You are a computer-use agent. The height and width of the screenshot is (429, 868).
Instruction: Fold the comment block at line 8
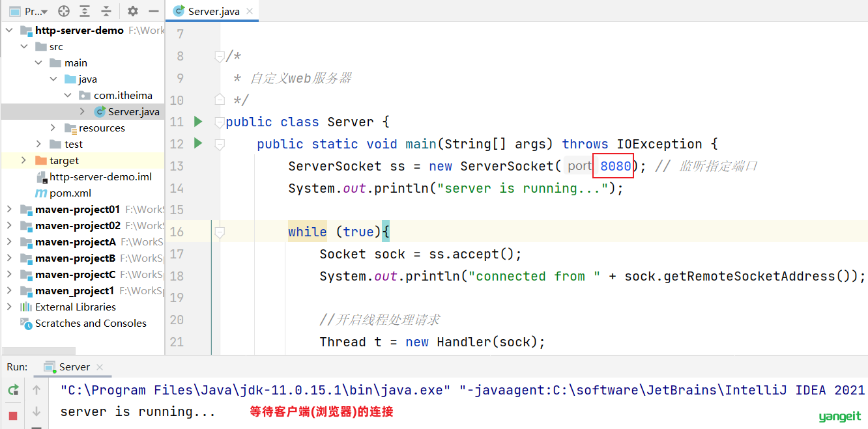219,57
